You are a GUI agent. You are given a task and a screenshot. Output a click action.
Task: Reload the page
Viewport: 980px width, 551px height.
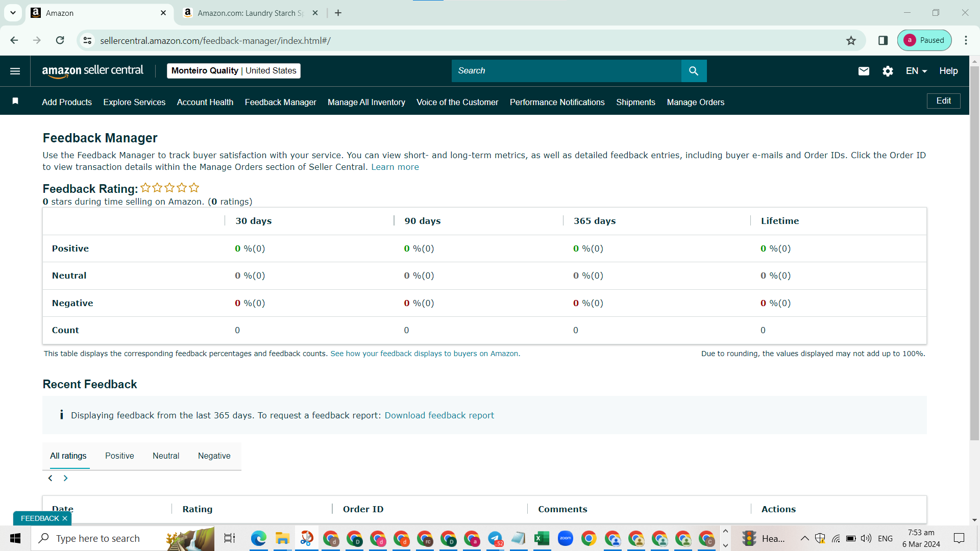60,40
